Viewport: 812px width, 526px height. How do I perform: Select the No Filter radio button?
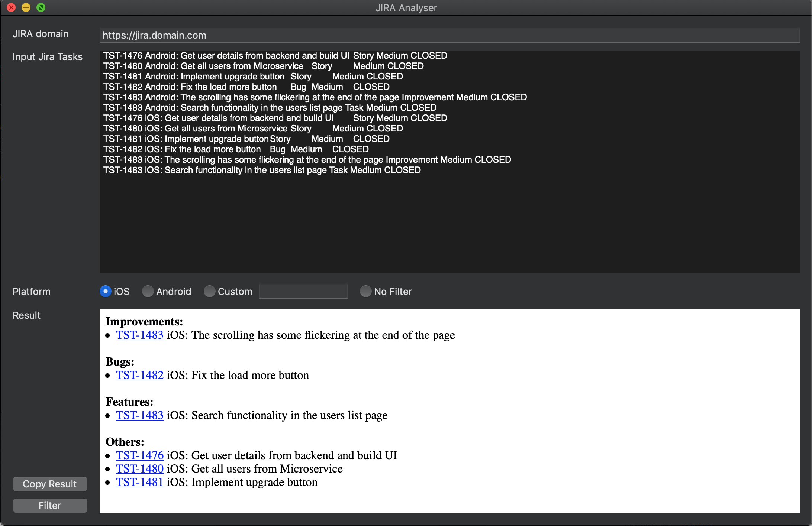click(x=366, y=291)
